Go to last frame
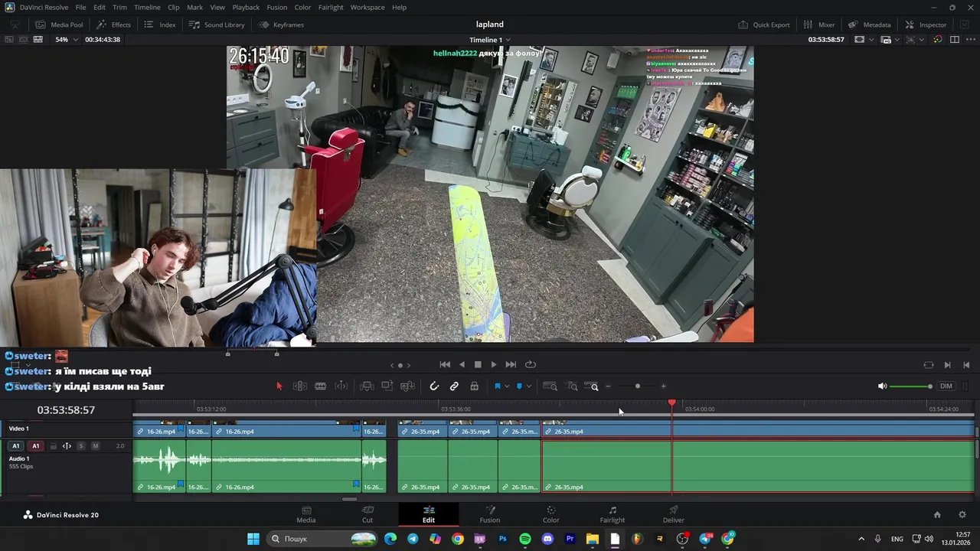This screenshot has height=551, width=980. [x=511, y=365]
